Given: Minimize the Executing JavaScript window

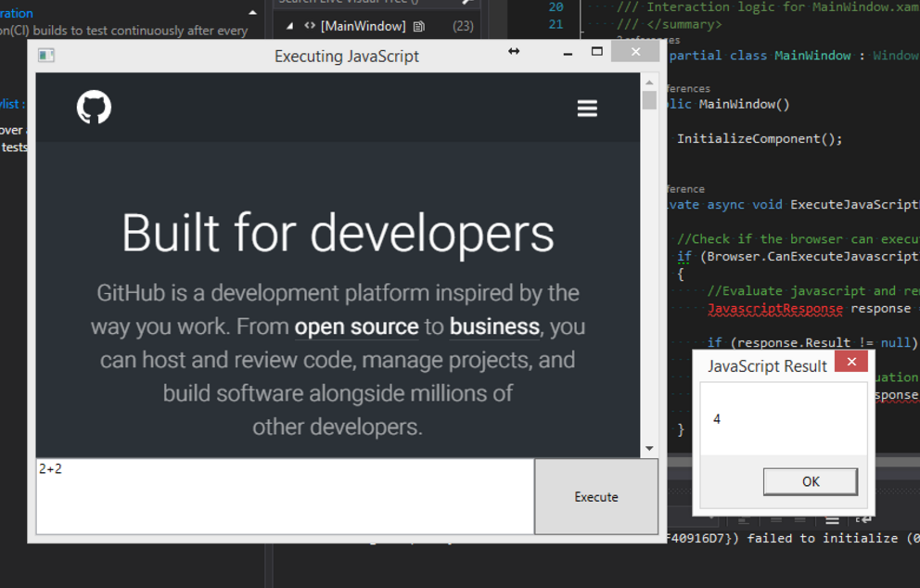Looking at the screenshot, I should (568, 53).
